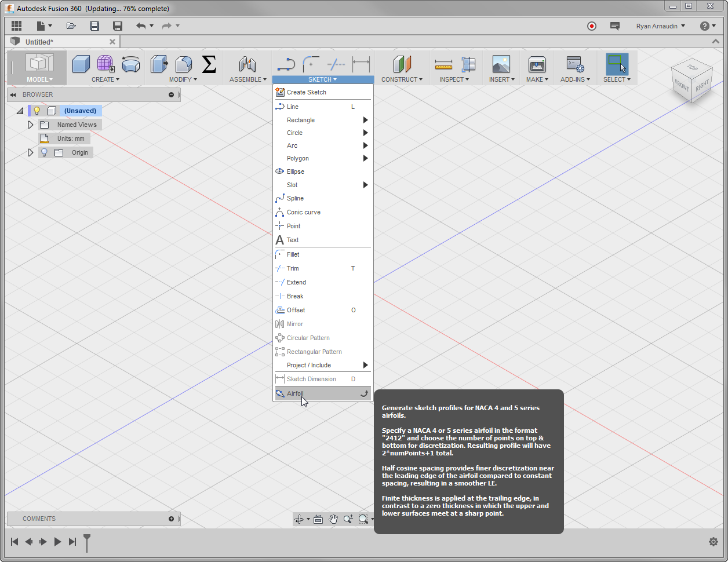Viewport: 728px width, 562px height.
Task: Toggle the Origin folder's light bulb
Action: 43,152
